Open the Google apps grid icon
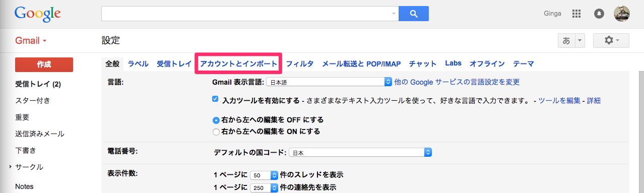This screenshot has height=193, width=644. coord(577,14)
